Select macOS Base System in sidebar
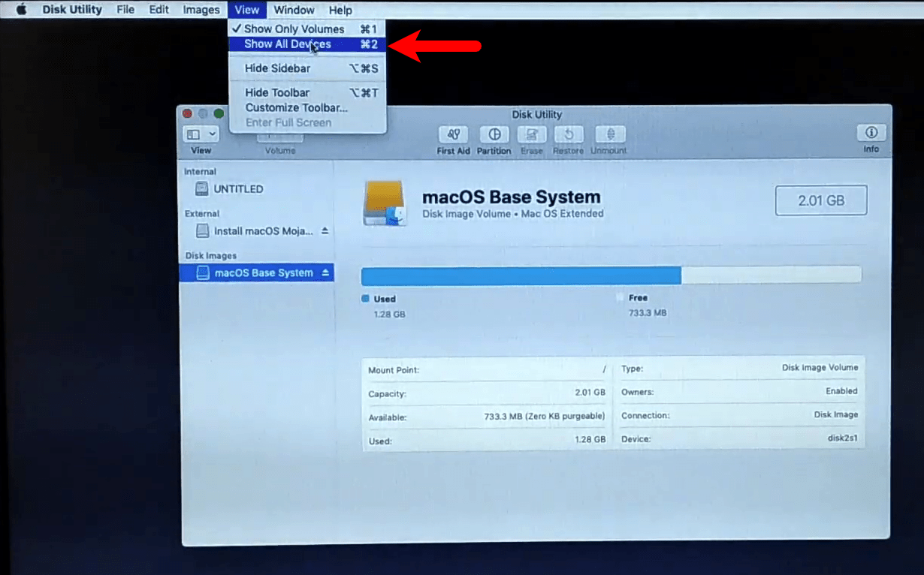924x575 pixels. coord(257,272)
